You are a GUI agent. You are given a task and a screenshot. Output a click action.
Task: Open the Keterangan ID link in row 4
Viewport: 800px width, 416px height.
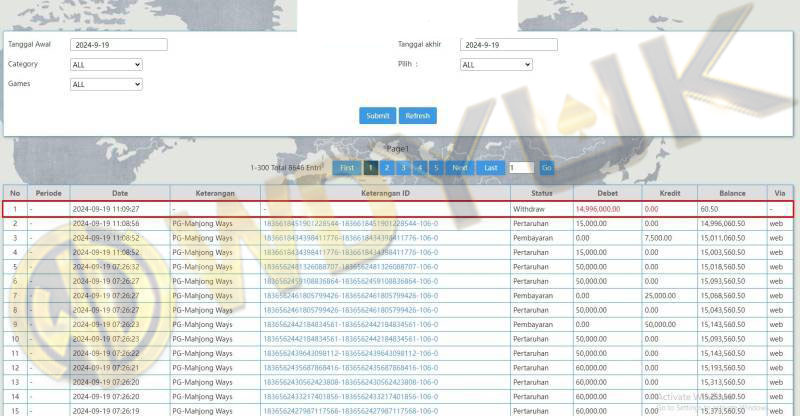click(351, 252)
